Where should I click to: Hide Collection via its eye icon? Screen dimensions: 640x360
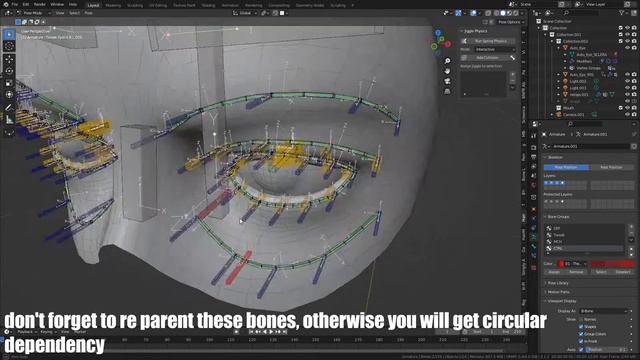627,28
